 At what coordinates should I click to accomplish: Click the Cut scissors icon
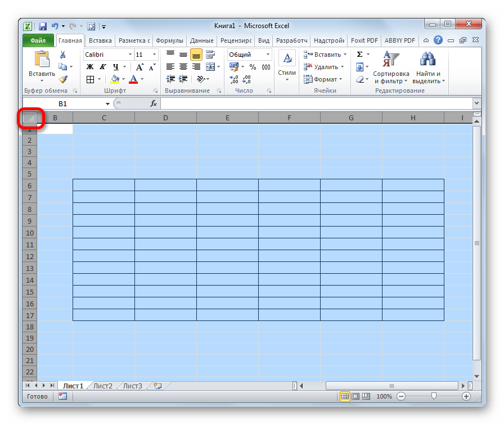point(62,55)
